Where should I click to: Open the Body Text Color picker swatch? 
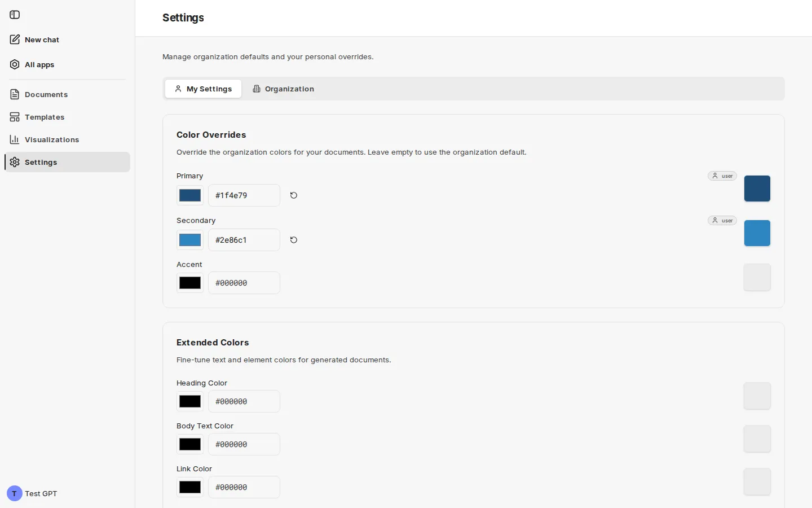190,444
